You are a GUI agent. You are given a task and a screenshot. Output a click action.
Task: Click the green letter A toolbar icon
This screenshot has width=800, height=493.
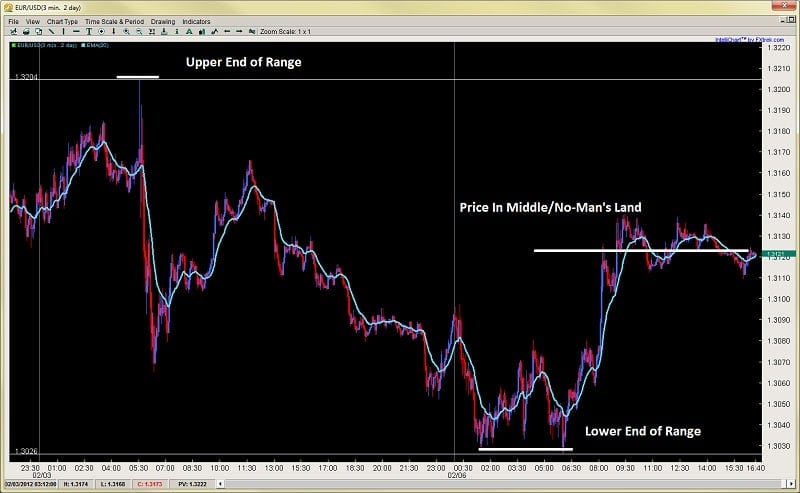(189, 32)
